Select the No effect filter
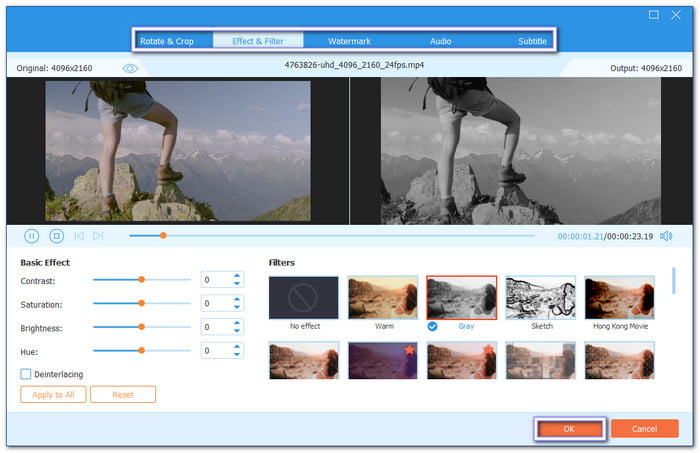The image size is (700, 453). pos(304,297)
